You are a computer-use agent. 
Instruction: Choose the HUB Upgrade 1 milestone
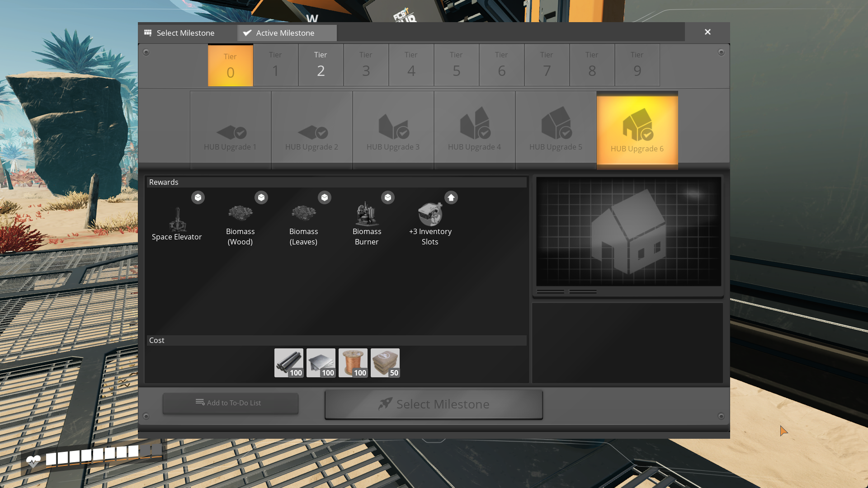[x=231, y=130]
